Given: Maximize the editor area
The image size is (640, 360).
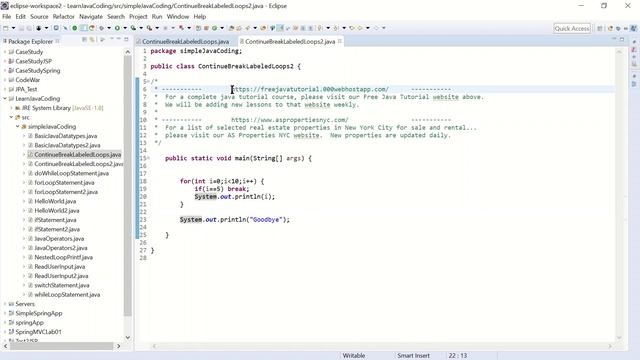Looking at the screenshot, I should tap(622, 39).
